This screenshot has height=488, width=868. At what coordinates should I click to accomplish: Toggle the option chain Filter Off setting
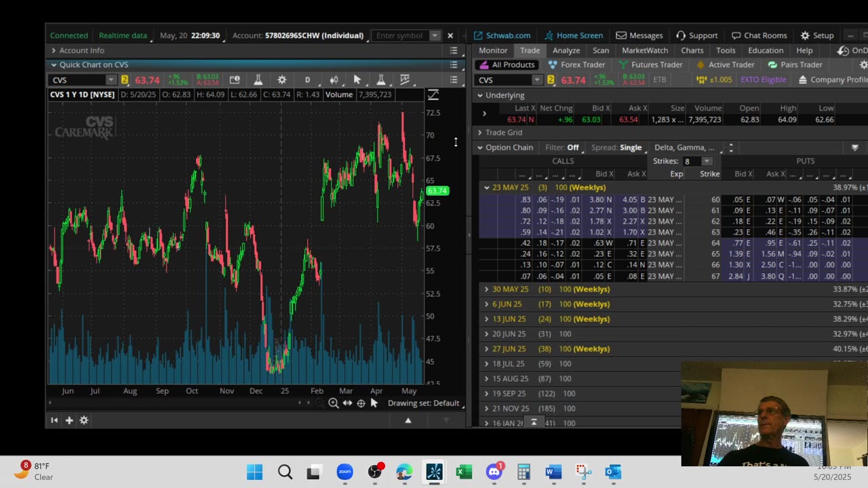coord(572,148)
